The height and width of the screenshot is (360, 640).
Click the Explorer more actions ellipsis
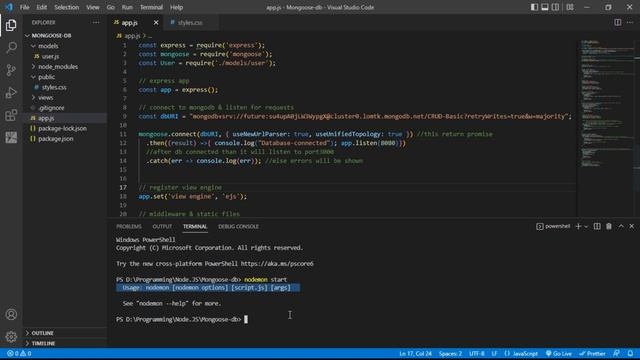pyautogui.click(x=96, y=22)
